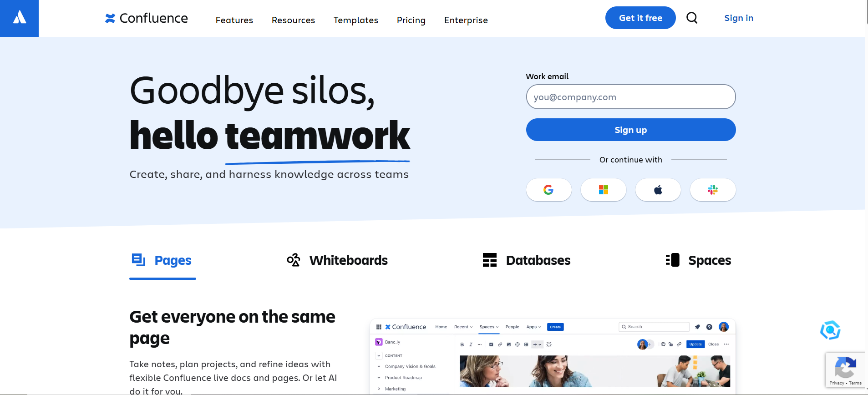
Task: Click the notifications icon in preview header
Action: [x=697, y=327]
